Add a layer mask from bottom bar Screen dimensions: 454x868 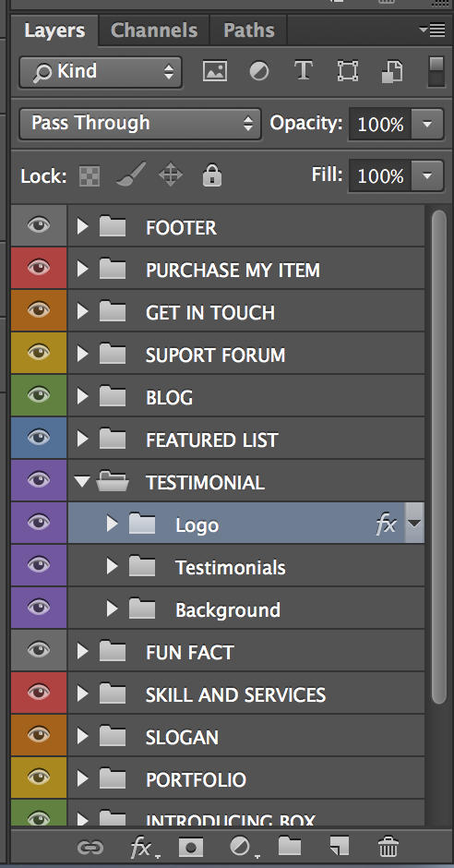(191, 847)
